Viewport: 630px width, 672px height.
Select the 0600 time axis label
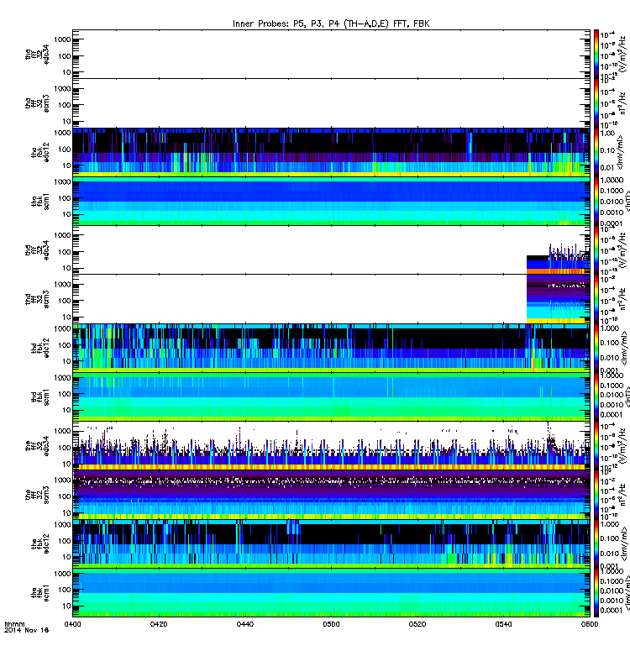tap(590, 624)
